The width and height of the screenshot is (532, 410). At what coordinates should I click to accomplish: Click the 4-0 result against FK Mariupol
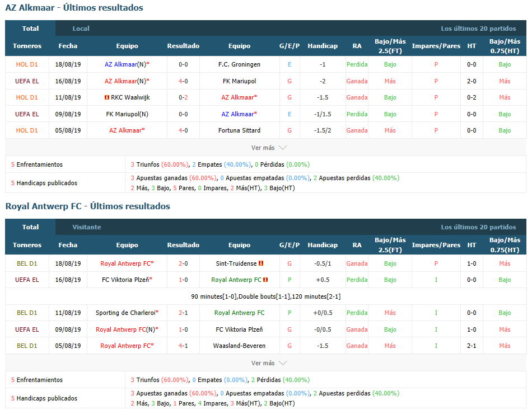point(183,81)
